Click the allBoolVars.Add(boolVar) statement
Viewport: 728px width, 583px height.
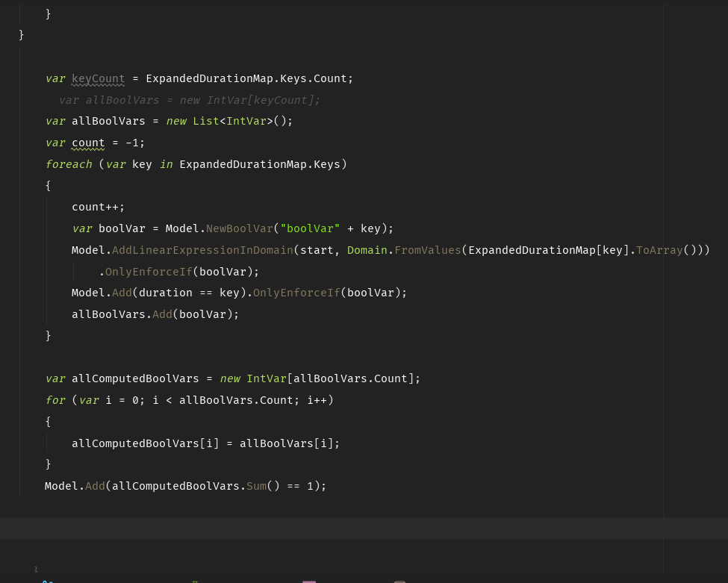(155, 314)
